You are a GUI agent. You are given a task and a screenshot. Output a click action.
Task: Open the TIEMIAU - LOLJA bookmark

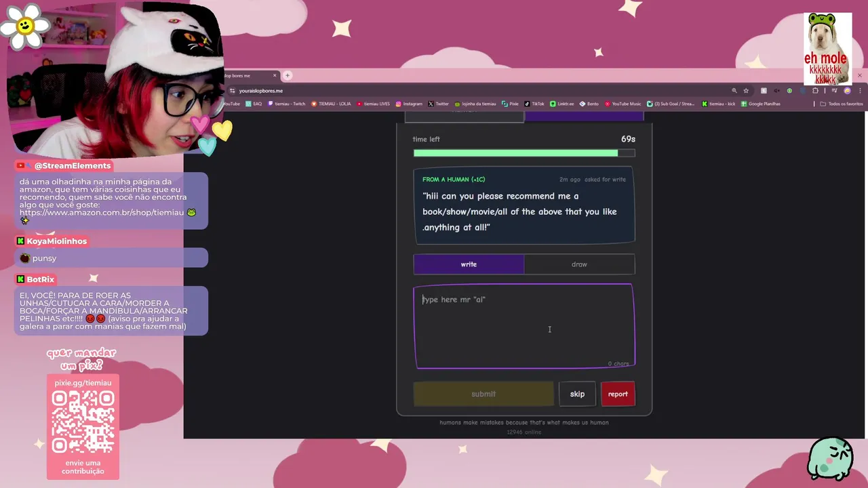[x=331, y=104]
